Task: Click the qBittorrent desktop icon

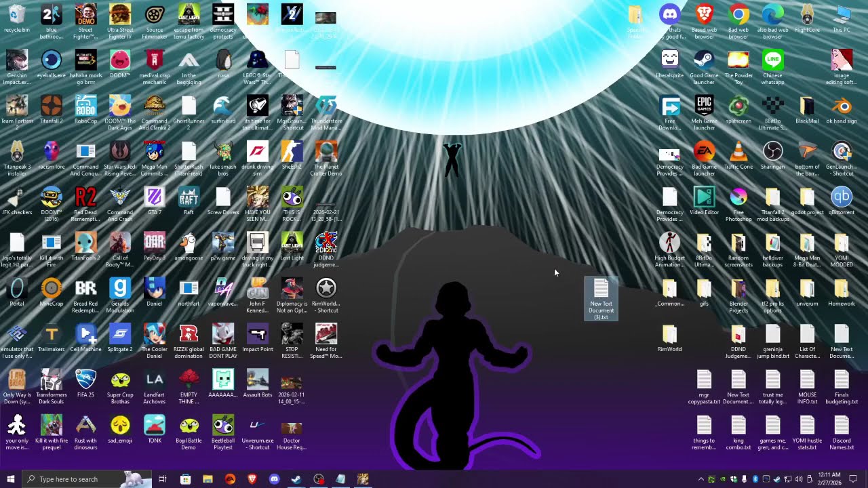Action: tap(842, 201)
